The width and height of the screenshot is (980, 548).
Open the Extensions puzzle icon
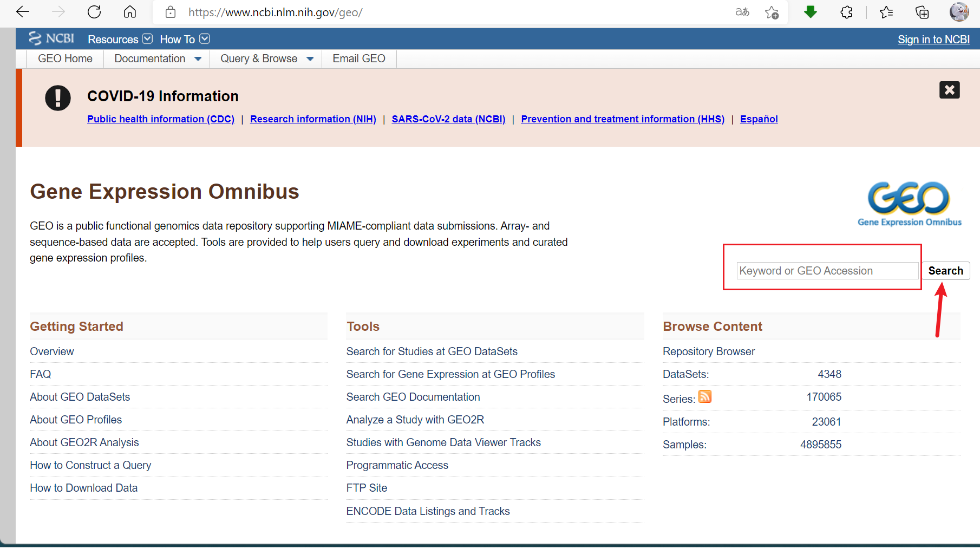coord(847,12)
